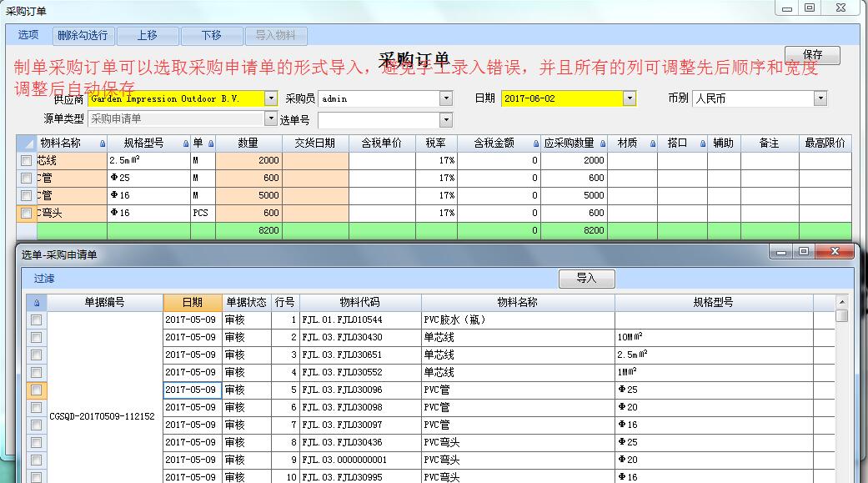Viewport: 868px width, 483px height.
Task: Click 上移 move up button
Action: click(148, 35)
